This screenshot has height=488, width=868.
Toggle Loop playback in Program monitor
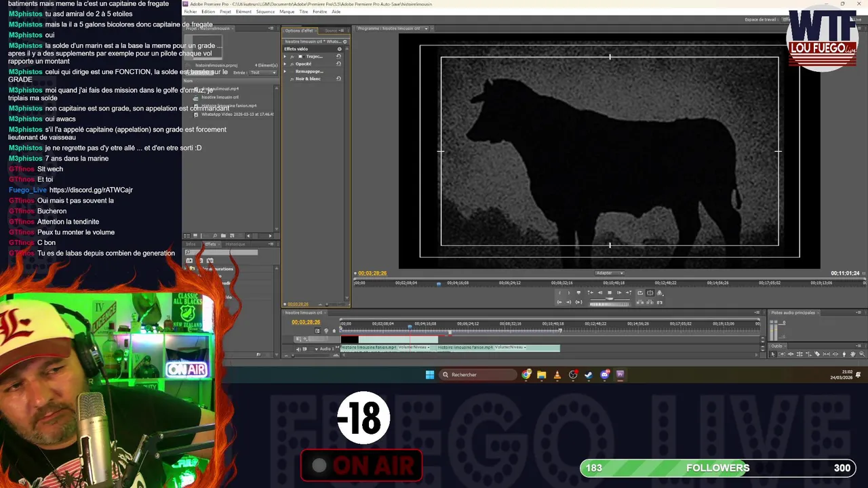(640, 293)
